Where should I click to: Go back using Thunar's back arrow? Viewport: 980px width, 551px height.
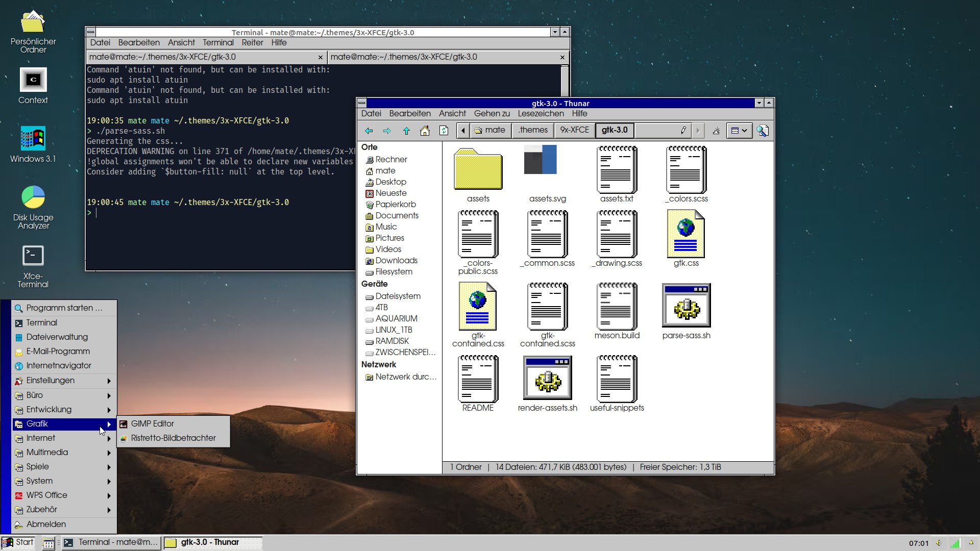pyautogui.click(x=369, y=131)
